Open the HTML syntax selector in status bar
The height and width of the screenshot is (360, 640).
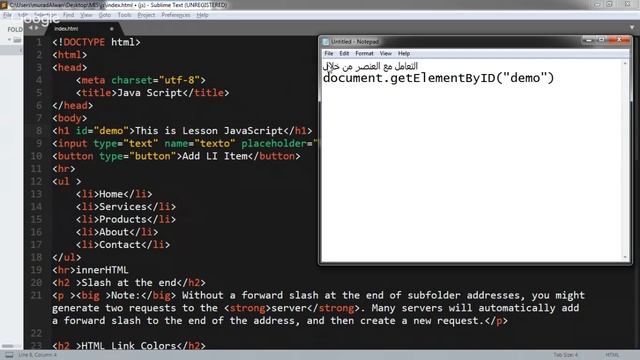(x=612, y=355)
